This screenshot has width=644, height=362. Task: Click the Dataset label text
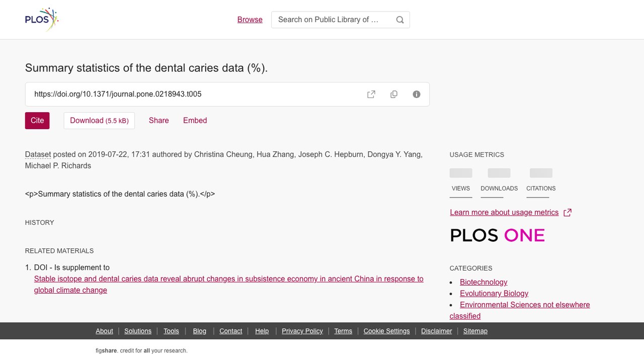tap(38, 154)
